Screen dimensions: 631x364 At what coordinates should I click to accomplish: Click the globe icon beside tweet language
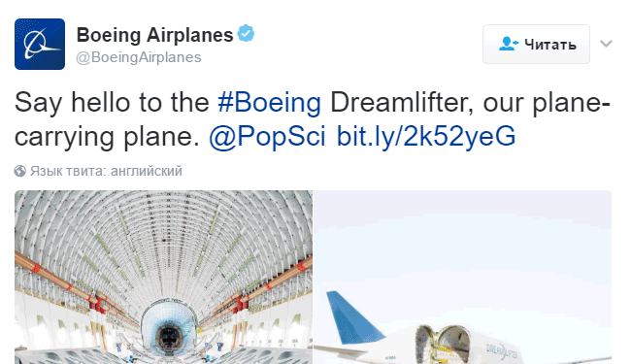point(20,171)
